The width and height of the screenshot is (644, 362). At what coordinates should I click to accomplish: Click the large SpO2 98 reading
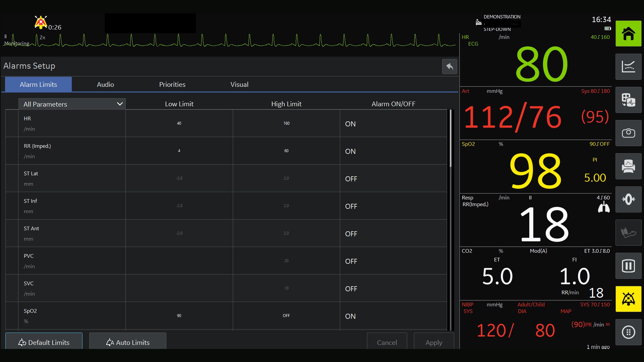[x=535, y=170]
